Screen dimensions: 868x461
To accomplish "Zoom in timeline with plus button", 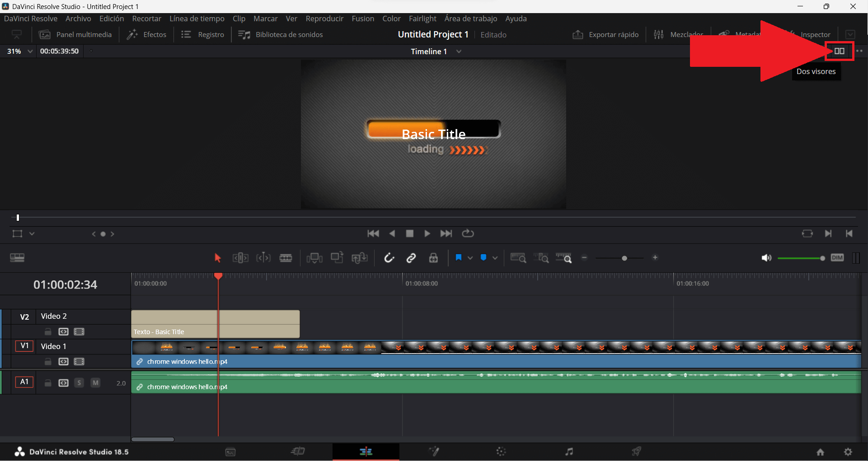I will [x=655, y=258].
